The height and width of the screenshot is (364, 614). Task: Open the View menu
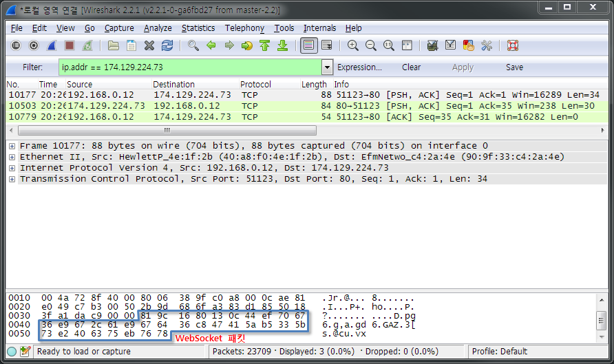coord(65,28)
